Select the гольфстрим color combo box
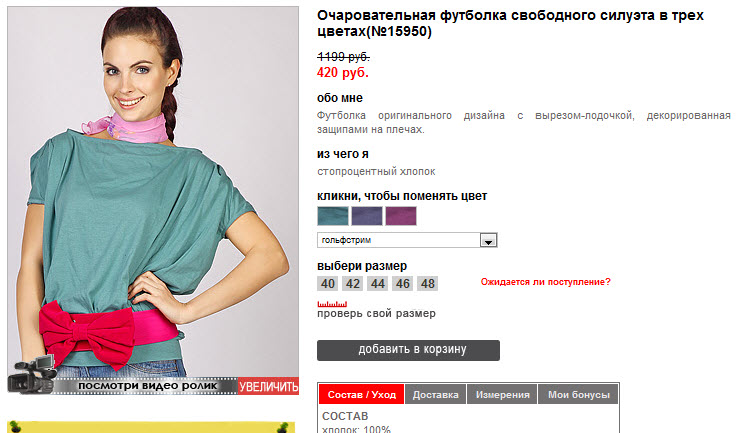The image size is (749, 433). coord(407,240)
